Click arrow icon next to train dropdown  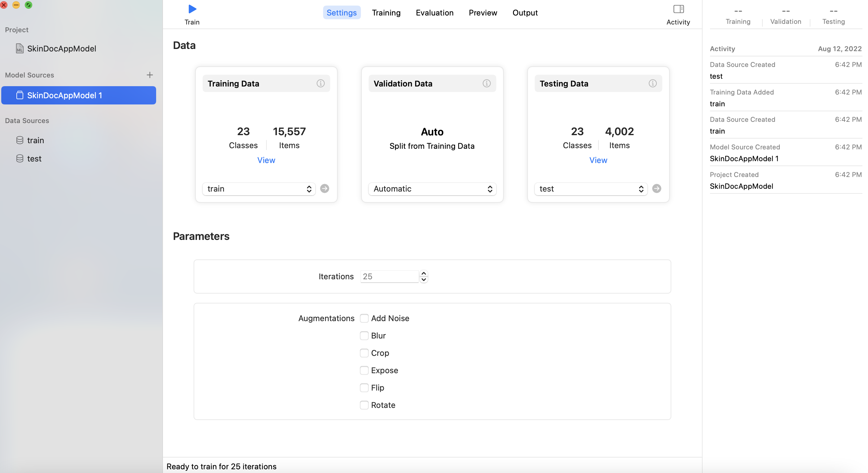(x=324, y=188)
